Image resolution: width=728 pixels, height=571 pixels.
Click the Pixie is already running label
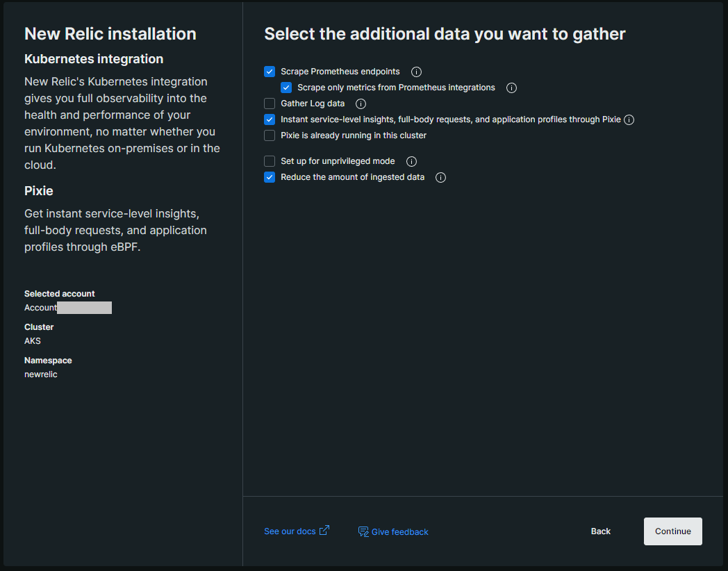354,135
